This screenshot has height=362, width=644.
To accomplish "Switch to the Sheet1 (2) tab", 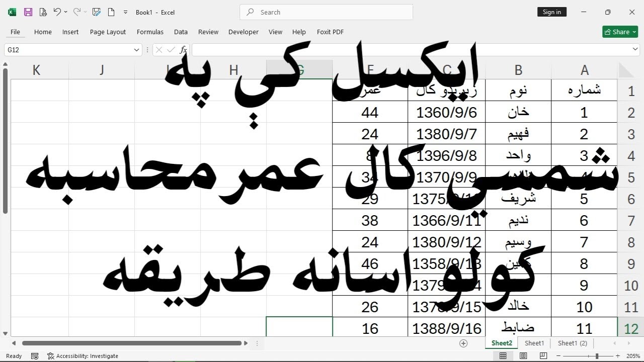I will click(573, 343).
